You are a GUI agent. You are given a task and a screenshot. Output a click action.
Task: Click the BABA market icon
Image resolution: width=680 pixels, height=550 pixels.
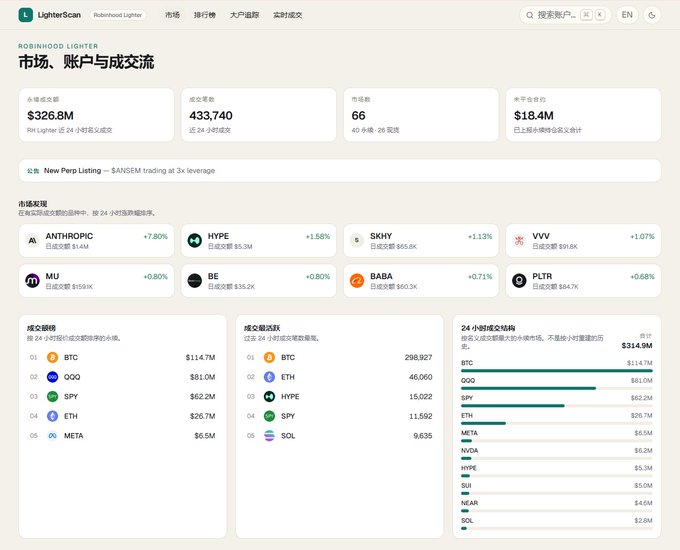357,281
